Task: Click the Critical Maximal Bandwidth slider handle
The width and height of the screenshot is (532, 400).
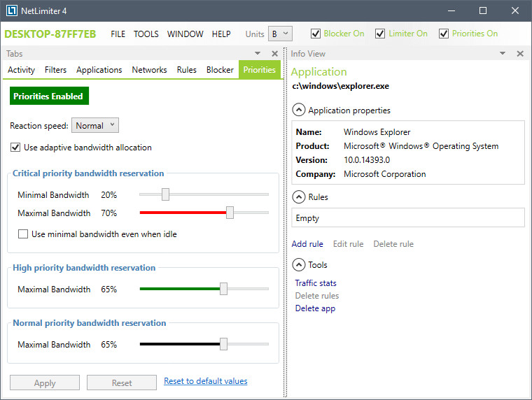Action: (230, 213)
